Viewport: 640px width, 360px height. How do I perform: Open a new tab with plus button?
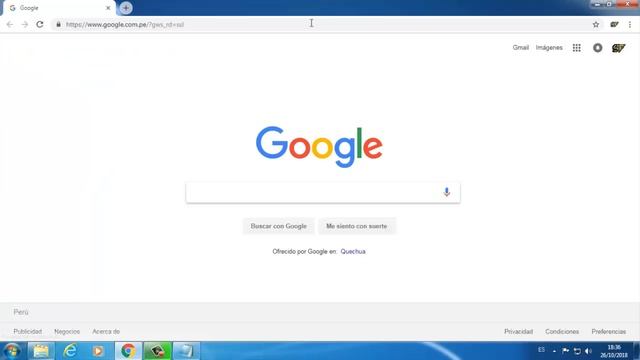click(x=126, y=8)
